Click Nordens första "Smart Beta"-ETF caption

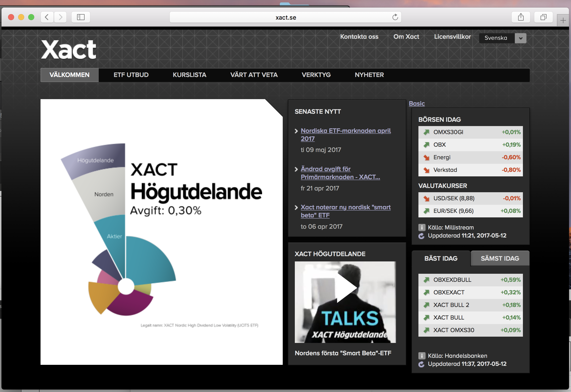343,353
